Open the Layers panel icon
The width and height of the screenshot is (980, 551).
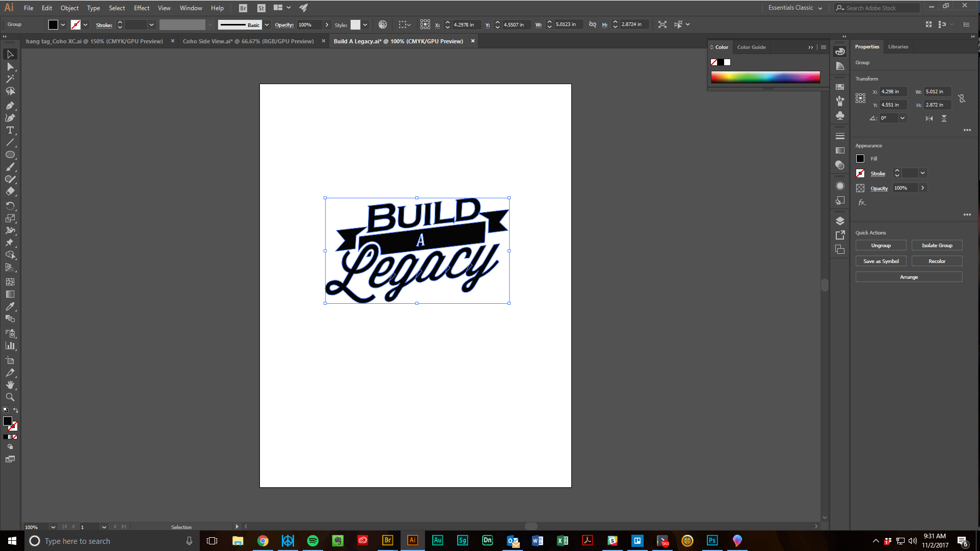pyautogui.click(x=840, y=221)
